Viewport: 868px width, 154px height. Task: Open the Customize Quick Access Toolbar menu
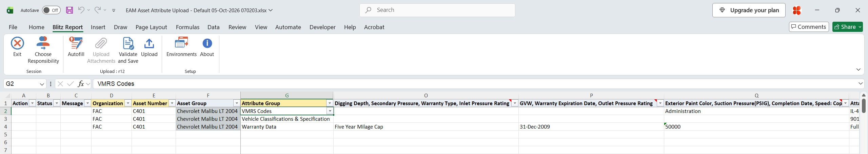(114, 11)
